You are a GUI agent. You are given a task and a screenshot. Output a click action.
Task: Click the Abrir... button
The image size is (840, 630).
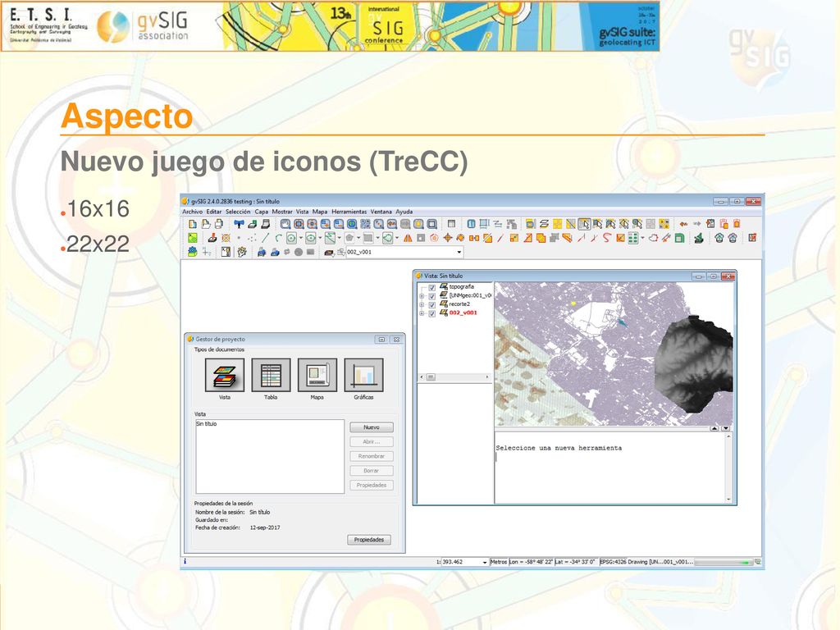[x=372, y=442]
